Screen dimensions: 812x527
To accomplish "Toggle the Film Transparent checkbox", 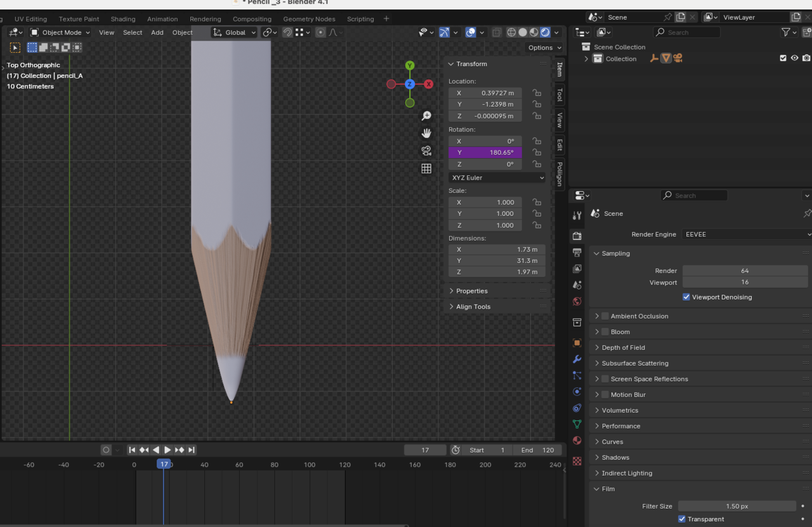I will pos(682,519).
